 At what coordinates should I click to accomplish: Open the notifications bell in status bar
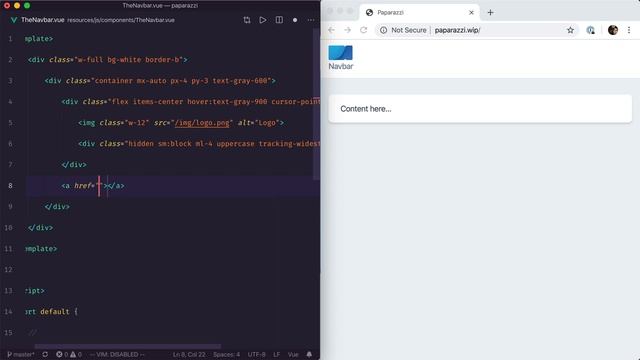309,354
